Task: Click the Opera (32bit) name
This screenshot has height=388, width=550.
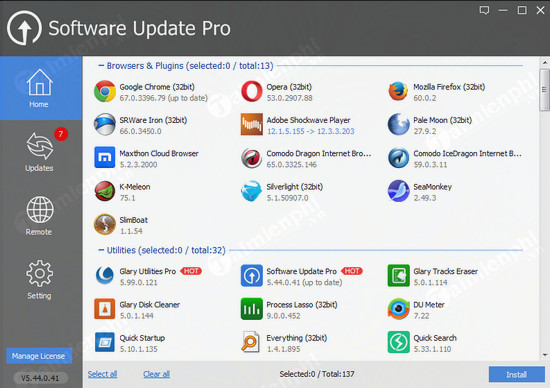Action: click(x=289, y=87)
